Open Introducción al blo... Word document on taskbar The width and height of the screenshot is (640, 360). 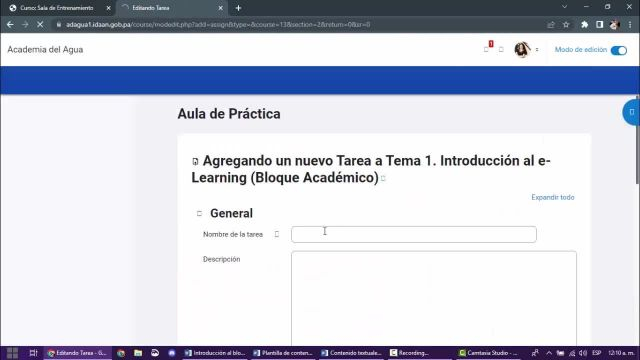click(215, 353)
